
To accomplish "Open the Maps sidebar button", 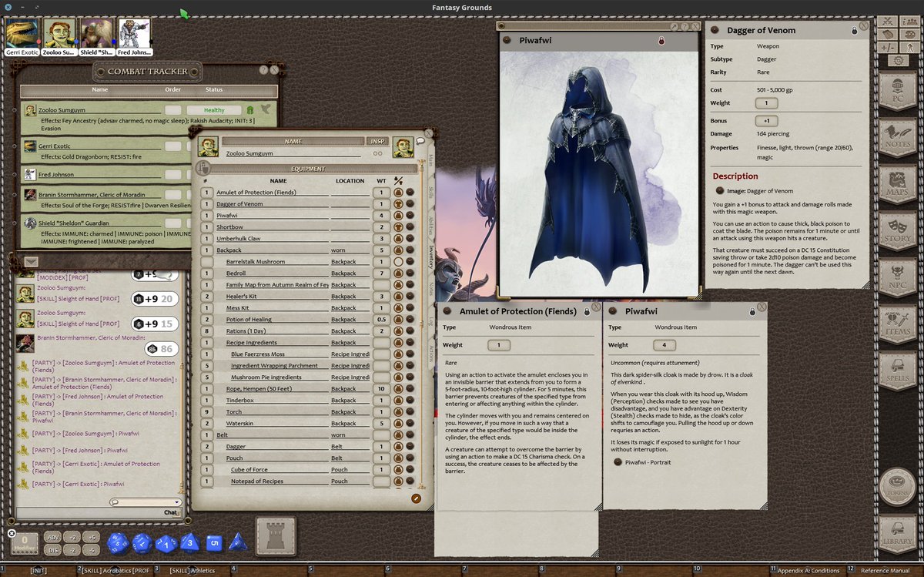I will [897, 186].
